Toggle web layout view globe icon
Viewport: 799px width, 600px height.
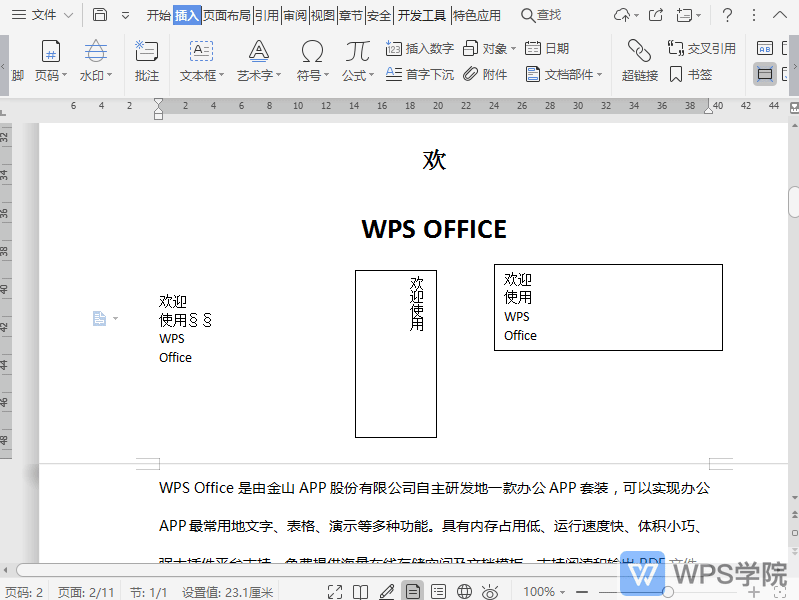464,592
